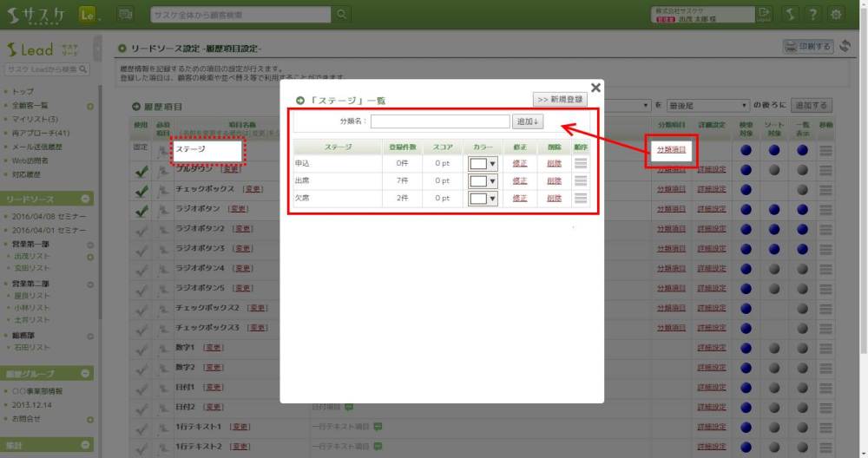Open the help question mark icon
This screenshot has height=458, width=868.
[812, 14]
